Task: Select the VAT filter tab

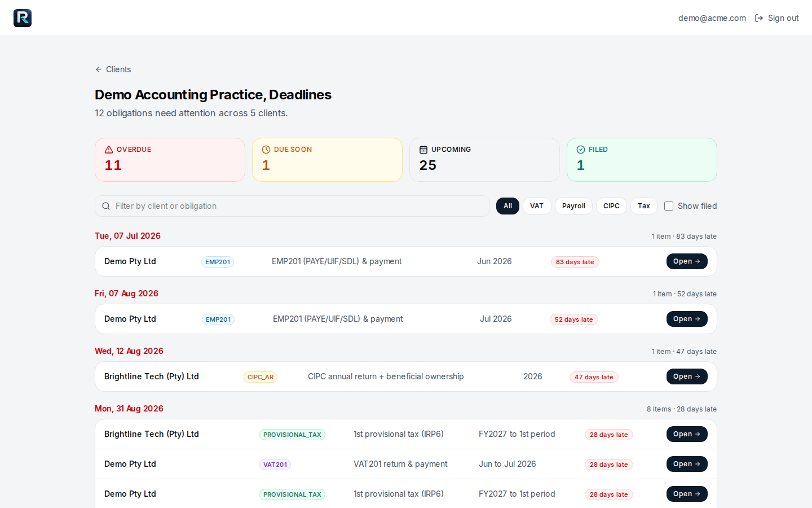Action: pos(537,206)
